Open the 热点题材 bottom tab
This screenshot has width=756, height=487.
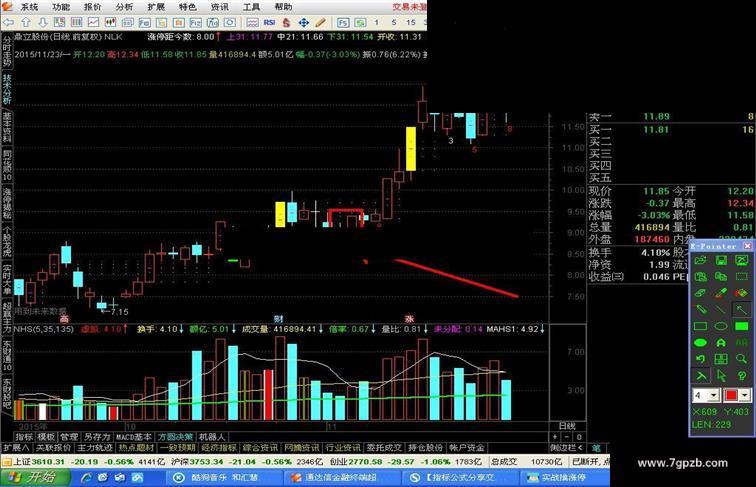pyautogui.click(x=136, y=447)
